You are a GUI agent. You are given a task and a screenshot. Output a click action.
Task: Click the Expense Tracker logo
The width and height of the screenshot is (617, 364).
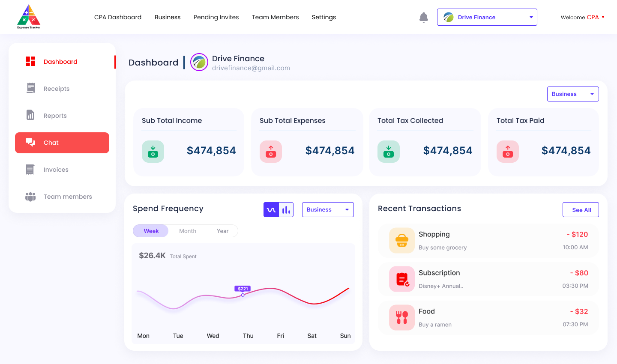click(x=28, y=17)
